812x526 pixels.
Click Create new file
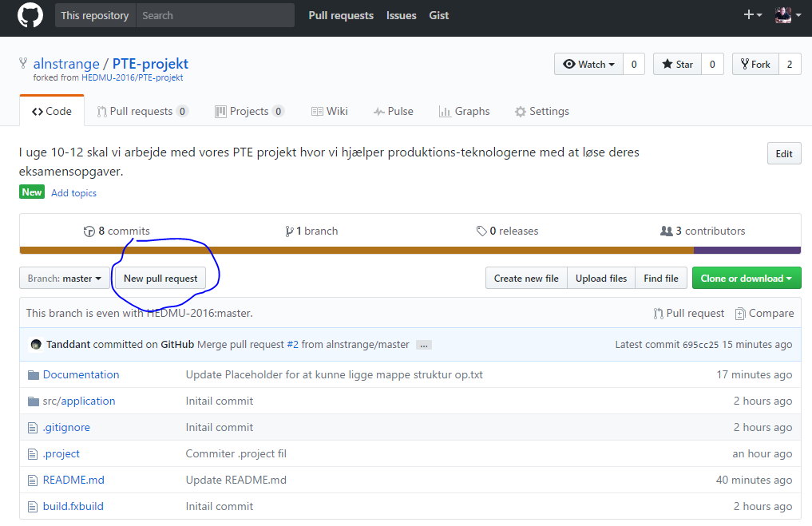526,279
